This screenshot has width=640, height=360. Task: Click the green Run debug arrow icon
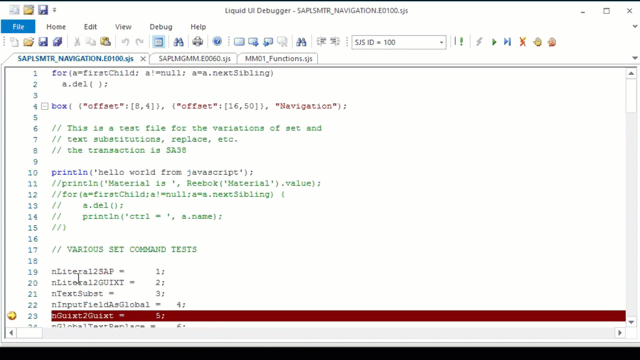click(x=494, y=42)
